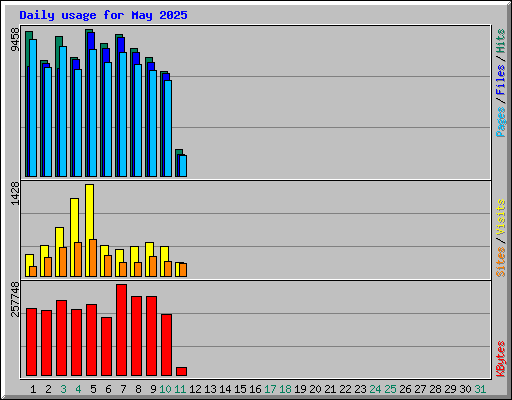Click the orange sites bar for day 5

pos(93,258)
